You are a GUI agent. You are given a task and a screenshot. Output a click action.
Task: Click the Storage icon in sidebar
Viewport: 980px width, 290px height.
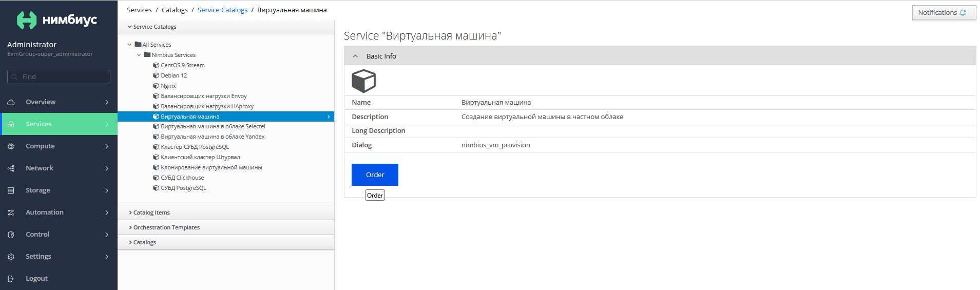[11, 190]
